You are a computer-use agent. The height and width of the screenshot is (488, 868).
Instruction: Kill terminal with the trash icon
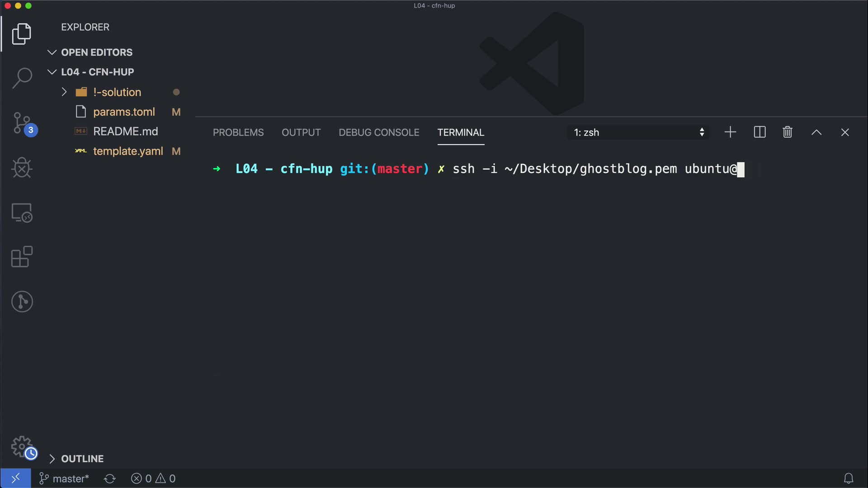[x=787, y=132]
